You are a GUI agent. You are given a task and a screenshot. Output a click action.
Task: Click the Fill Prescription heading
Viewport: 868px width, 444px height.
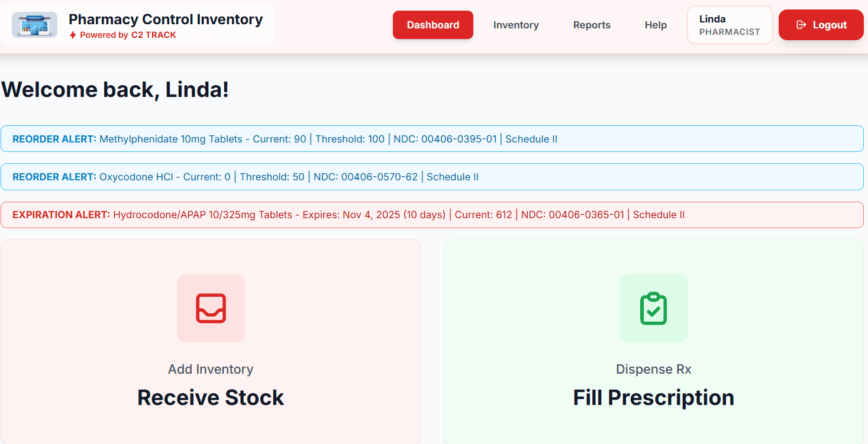(x=653, y=397)
